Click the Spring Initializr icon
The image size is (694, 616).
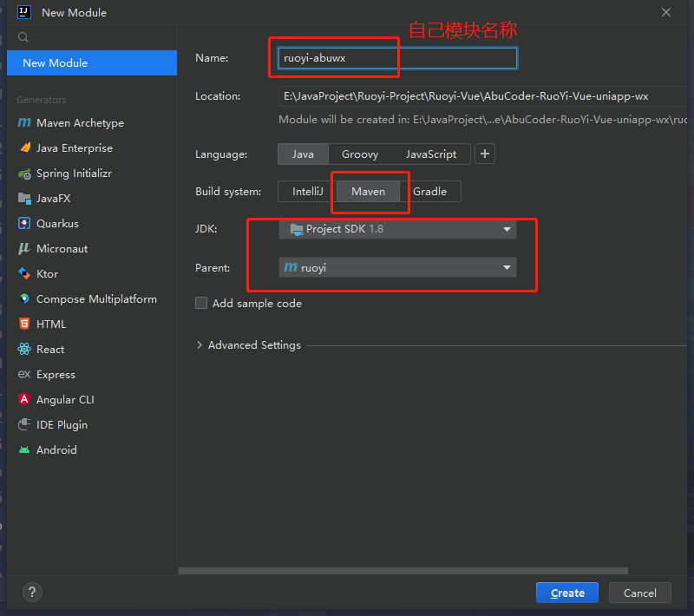pyautogui.click(x=24, y=174)
